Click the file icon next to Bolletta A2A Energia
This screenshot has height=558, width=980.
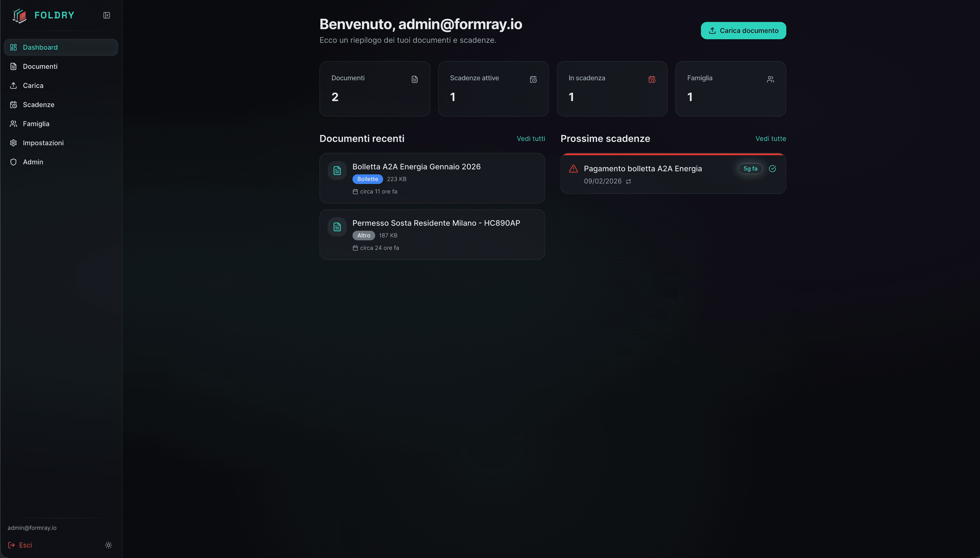coord(337,170)
